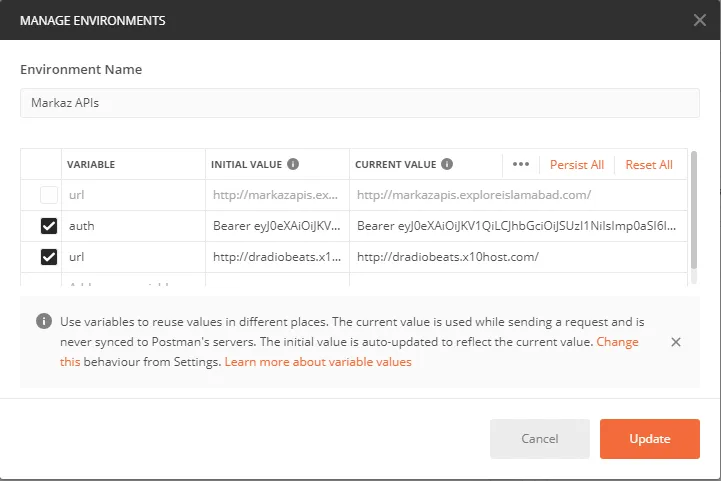Click the Current Value info icon
Image resolution: width=721 pixels, height=481 pixels.
(447, 164)
